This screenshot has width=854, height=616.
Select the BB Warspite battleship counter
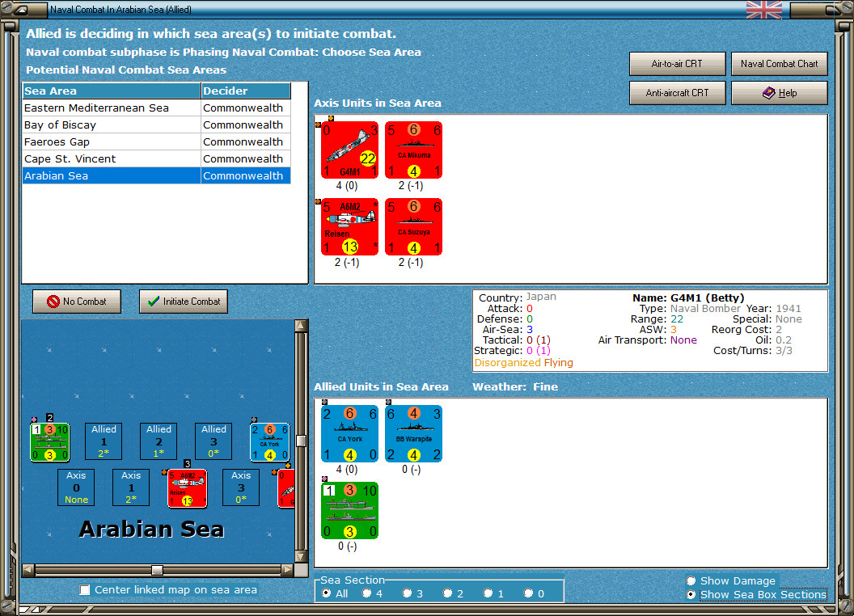pos(413,433)
